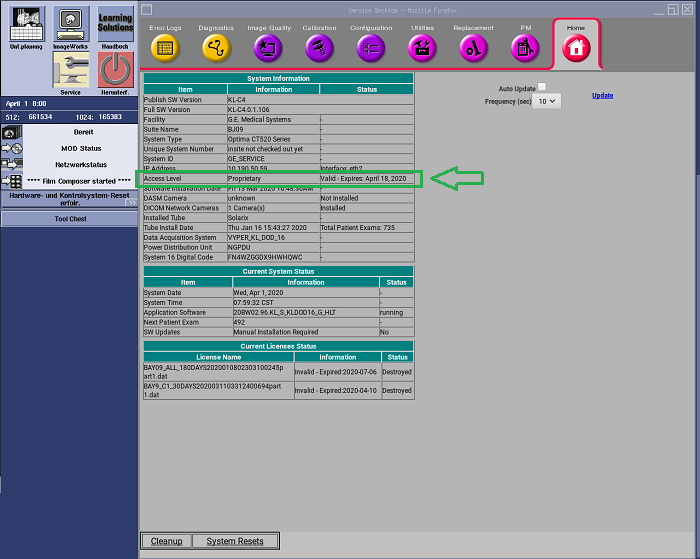This screenshot has width=700, height=559.
Task: Launch the Utilities toolbox icon
Action: [x=422, y=46]
